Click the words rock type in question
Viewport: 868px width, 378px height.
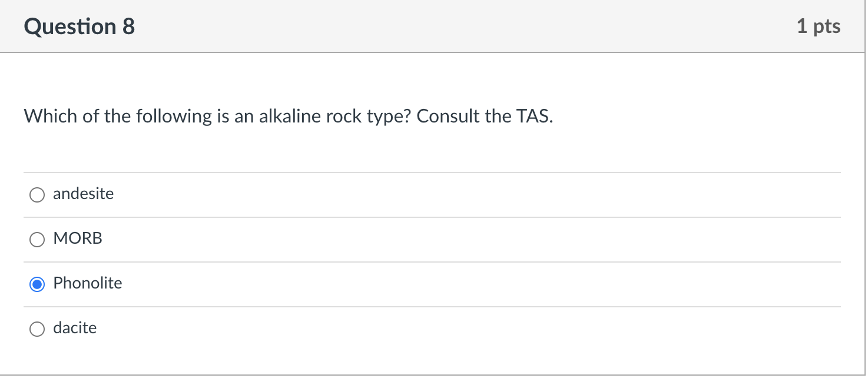(368, 117)
